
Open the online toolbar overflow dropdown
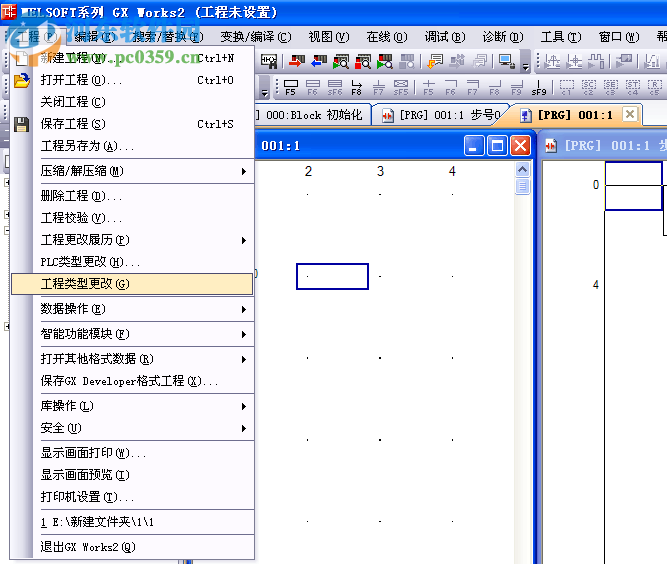click(x=526, y=62)
